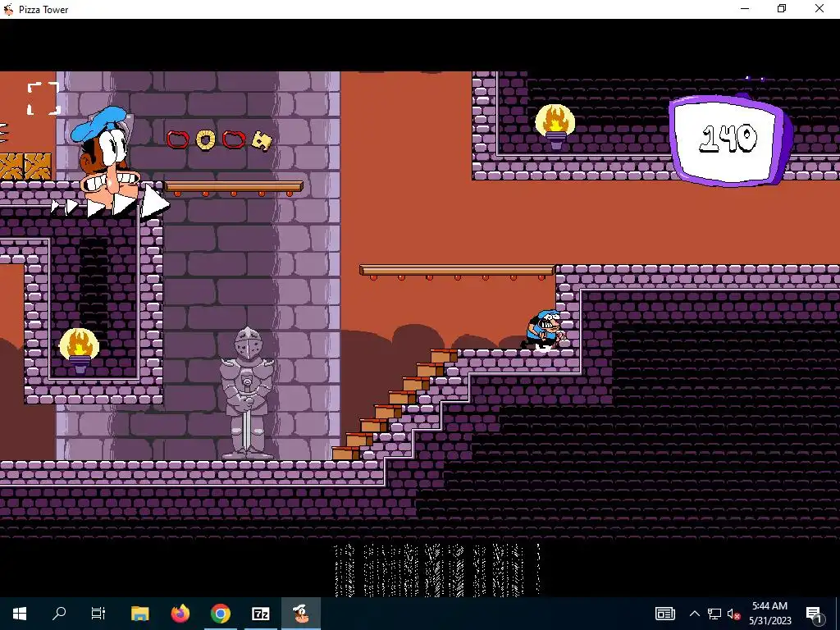Screen dimensions: 840x630
Task: Launch Firefox from taskbar
Action: click(180, 614)
